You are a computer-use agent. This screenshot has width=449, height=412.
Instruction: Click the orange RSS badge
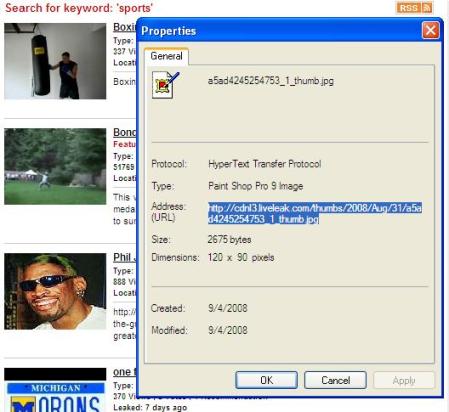(x=408, y=8)
